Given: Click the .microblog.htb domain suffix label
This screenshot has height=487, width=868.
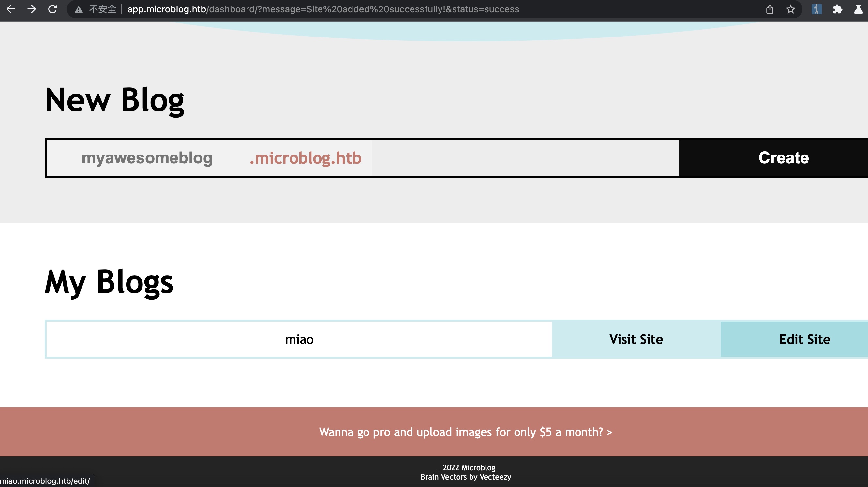Looking at the screenshot, I should (305, 158).
